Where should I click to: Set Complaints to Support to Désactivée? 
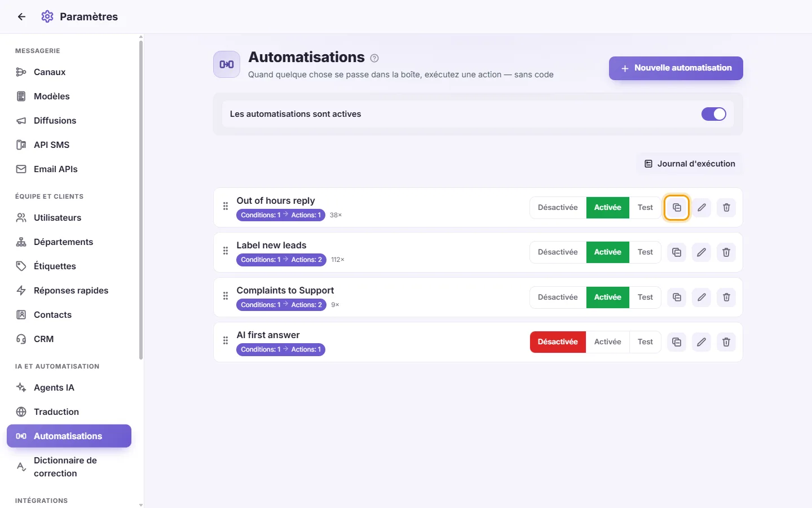(558, 297)
